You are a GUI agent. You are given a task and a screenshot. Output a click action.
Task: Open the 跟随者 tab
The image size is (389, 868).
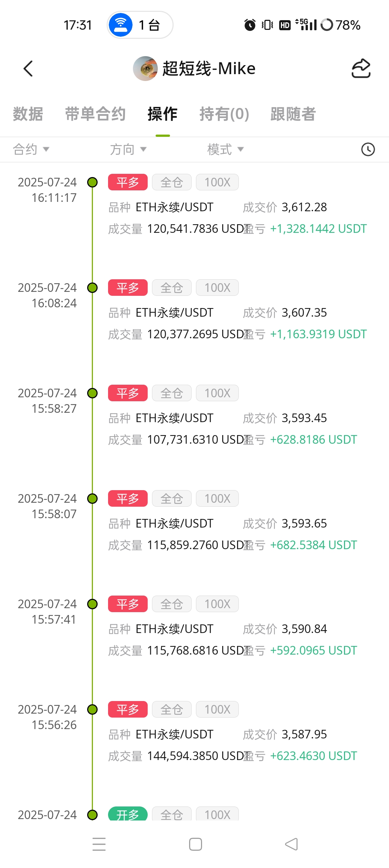tap(293, 114)
